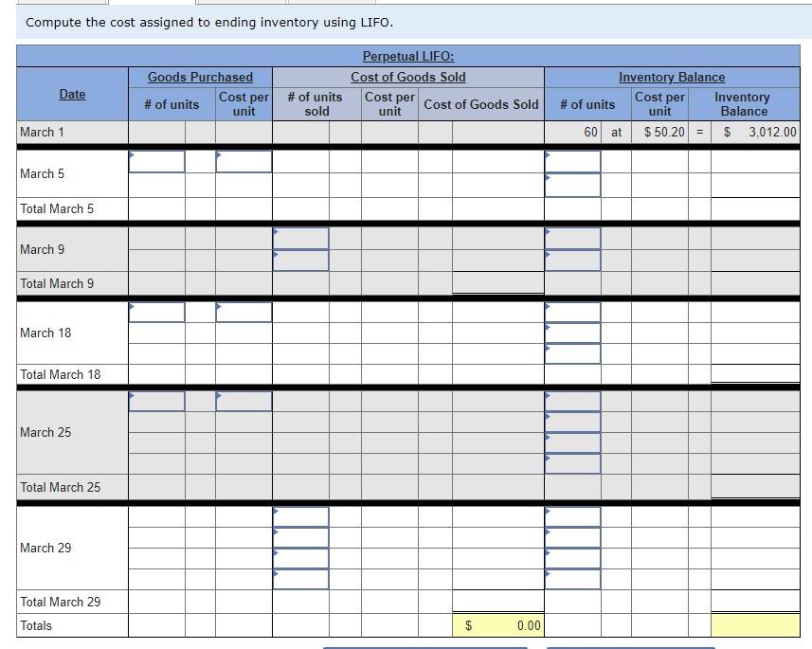
Task: Click the March 25 units purchased cell
Action: coord(156,401)
